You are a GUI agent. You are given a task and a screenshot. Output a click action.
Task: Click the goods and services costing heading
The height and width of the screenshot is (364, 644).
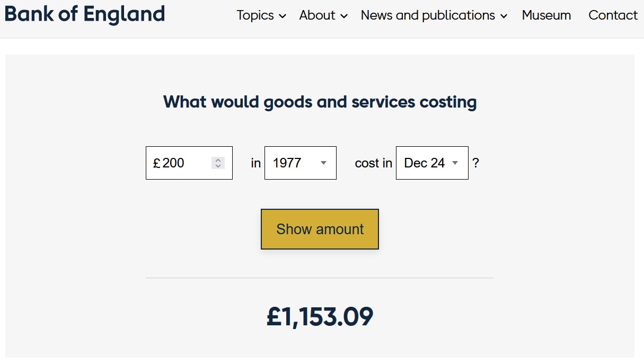tap(320, 102)
